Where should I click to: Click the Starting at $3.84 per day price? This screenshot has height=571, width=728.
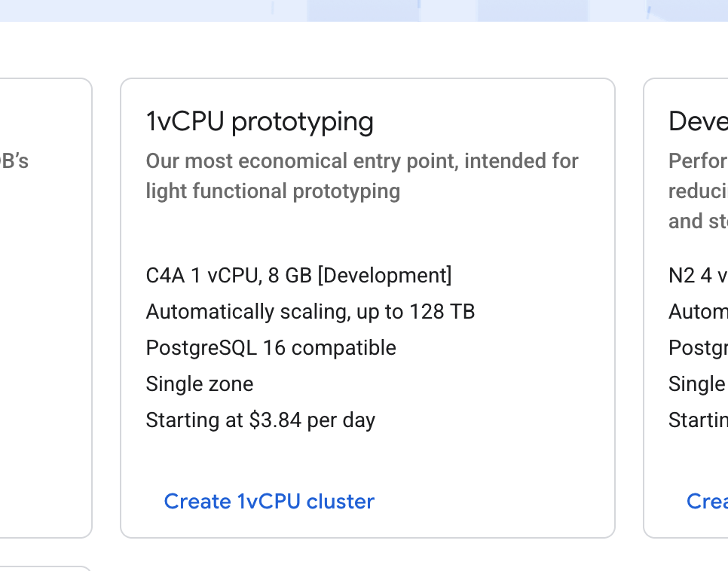[261, 420]
